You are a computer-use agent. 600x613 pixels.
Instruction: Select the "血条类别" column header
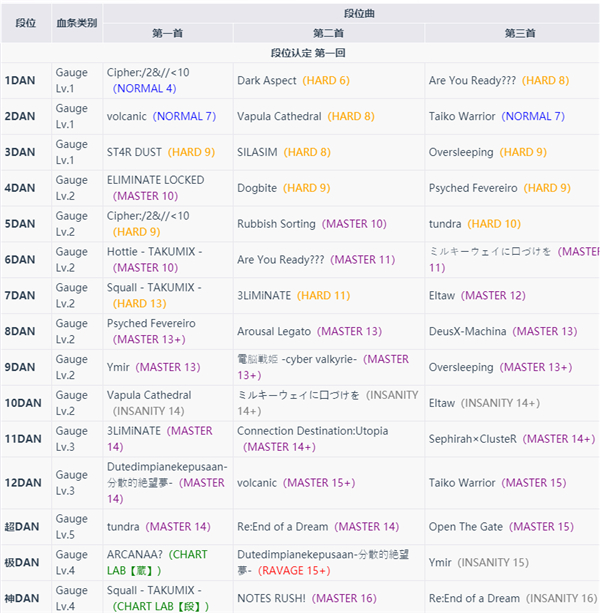pos(77,22)
